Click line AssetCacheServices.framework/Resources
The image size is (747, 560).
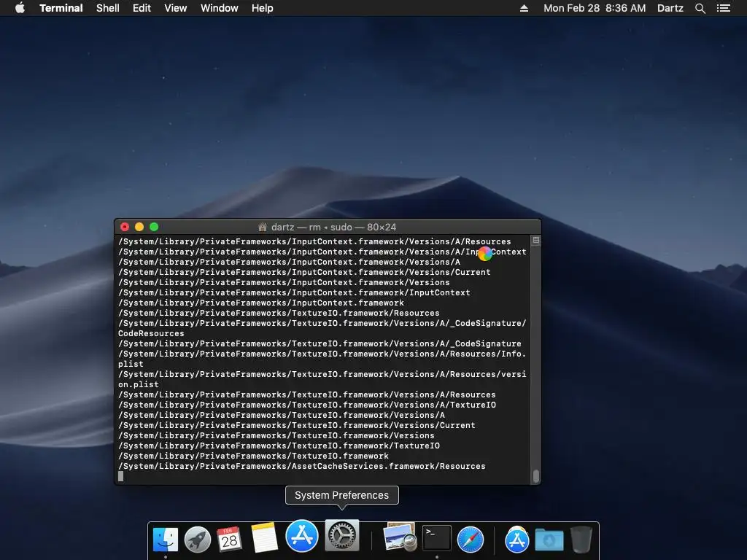point(301,467)
